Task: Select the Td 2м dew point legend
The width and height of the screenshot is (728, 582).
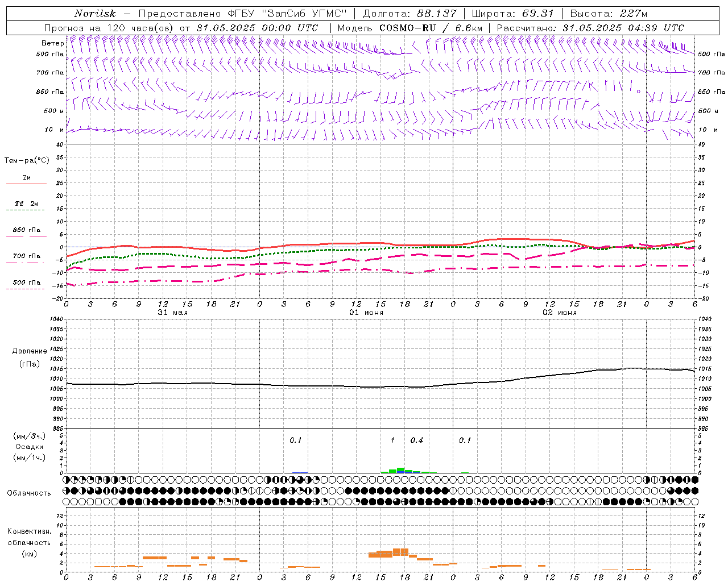Action: [x=26, y=203]
